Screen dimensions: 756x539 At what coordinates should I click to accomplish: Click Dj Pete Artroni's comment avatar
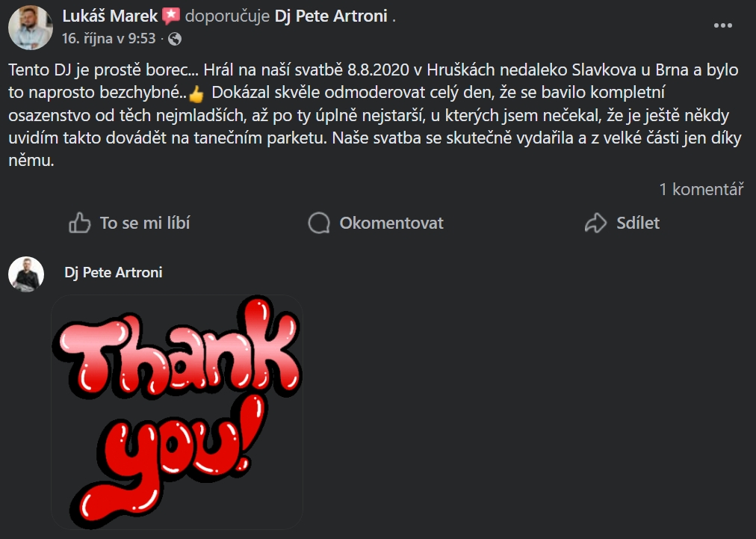pyautogui.click(x=26, y=274)
